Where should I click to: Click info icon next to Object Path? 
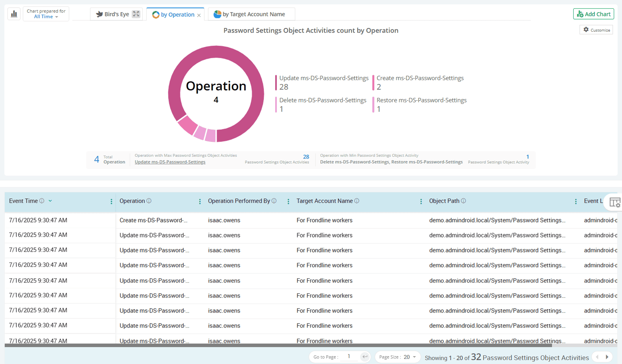click(464, 201)
